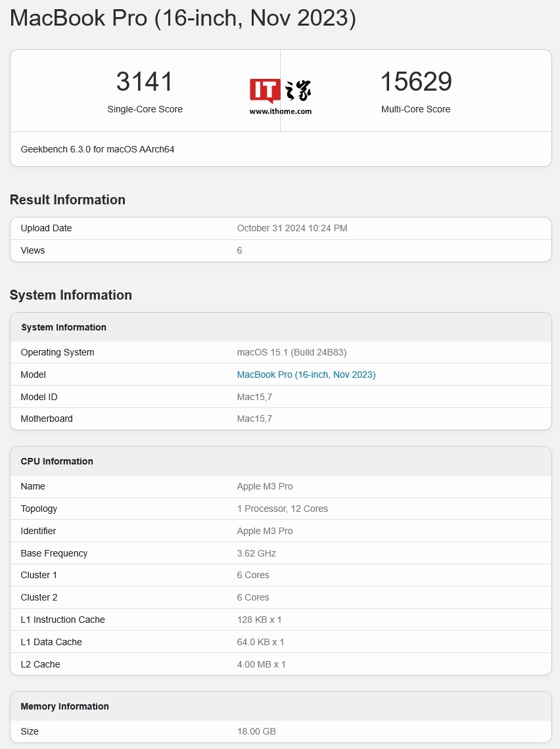560x749 pixels.
Task: Click the CPU Information table header
Action: tap(57, 461)
